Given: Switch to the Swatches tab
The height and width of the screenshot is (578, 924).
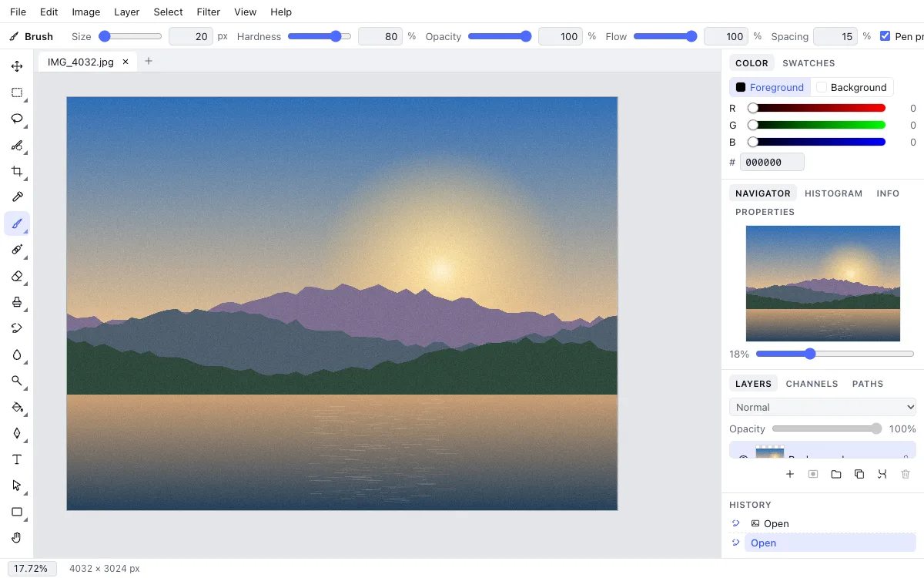Looking at the screenshot, I should pos(808,63).
